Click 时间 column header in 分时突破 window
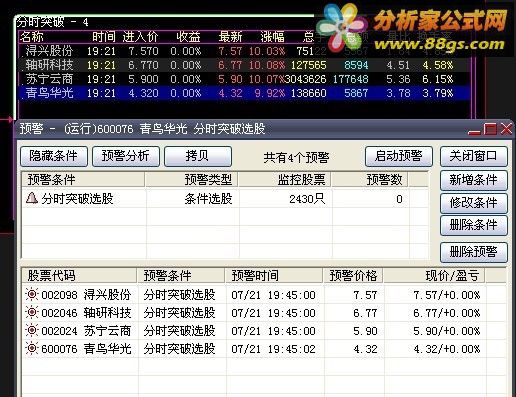The width and height of the screenshot is (516, 397). point(104,37)
